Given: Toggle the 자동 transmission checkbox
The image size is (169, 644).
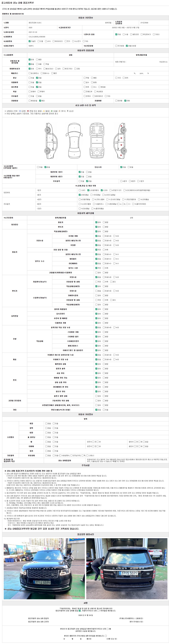Looking at the screenshot, I should point(116,34).
